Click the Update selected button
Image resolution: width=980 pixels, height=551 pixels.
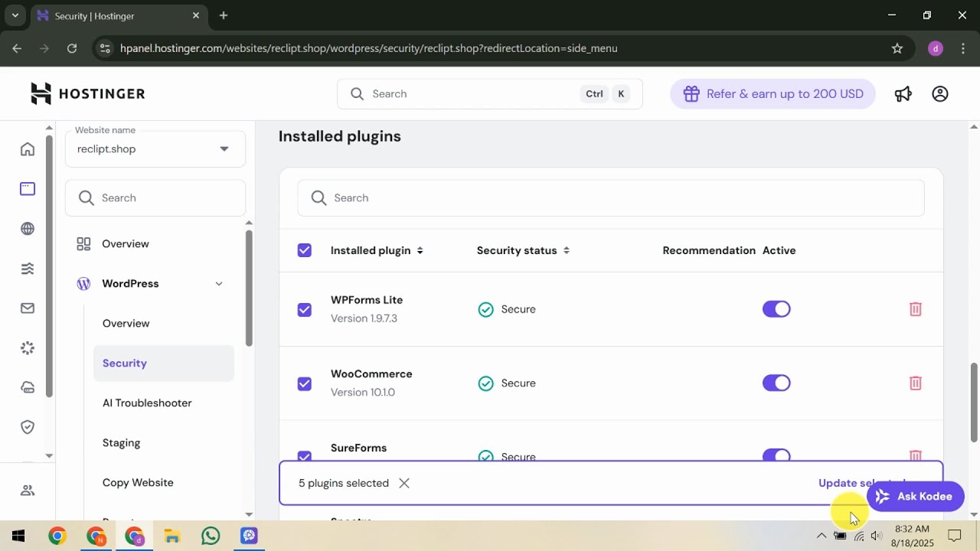point(862,483)
